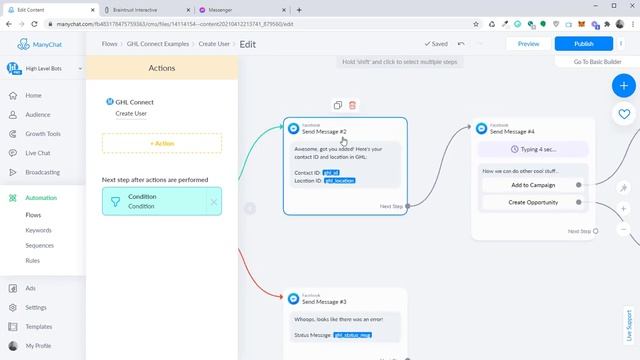Go to Flows breadcrumb
640x360 pixels.
pos(109,44)
